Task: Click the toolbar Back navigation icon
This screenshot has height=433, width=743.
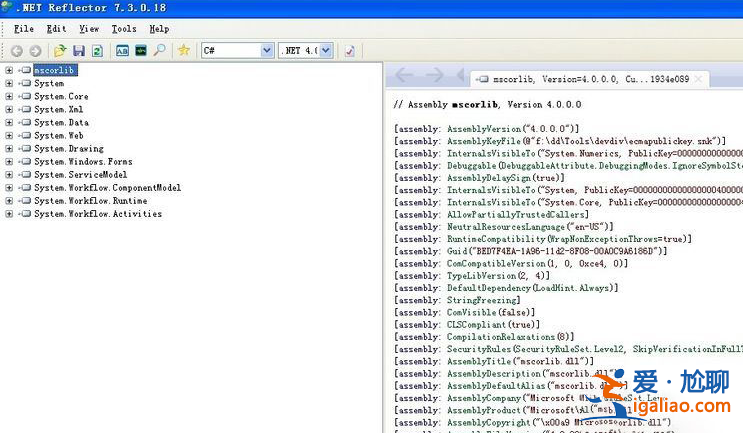Action: [x=17, y=50]
